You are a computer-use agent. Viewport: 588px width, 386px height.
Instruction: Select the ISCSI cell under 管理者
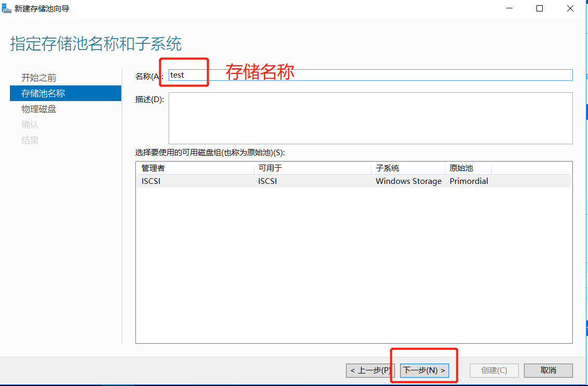click(151, 181)
